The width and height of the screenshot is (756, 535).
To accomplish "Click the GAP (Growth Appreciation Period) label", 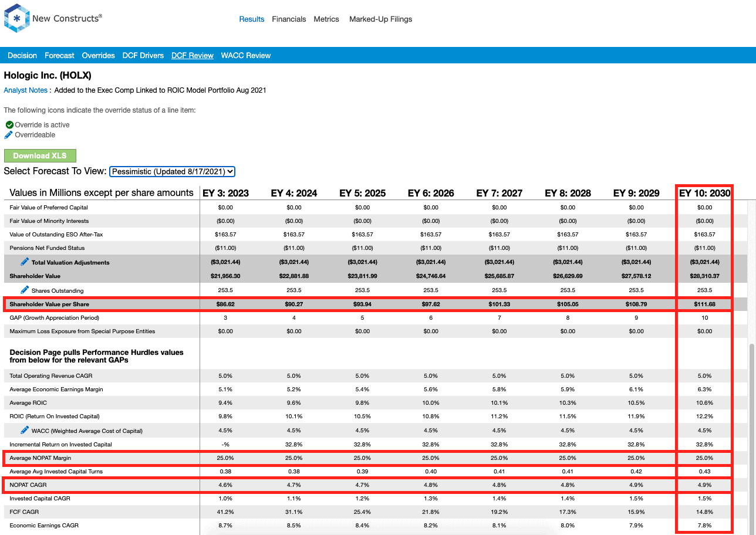I will (x=55, y=318).
